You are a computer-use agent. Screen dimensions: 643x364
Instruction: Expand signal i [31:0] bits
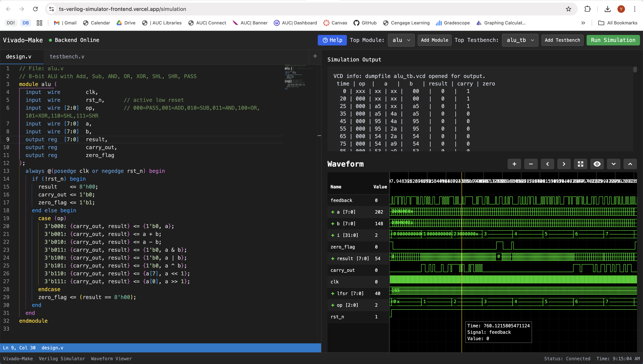(333, 235)
